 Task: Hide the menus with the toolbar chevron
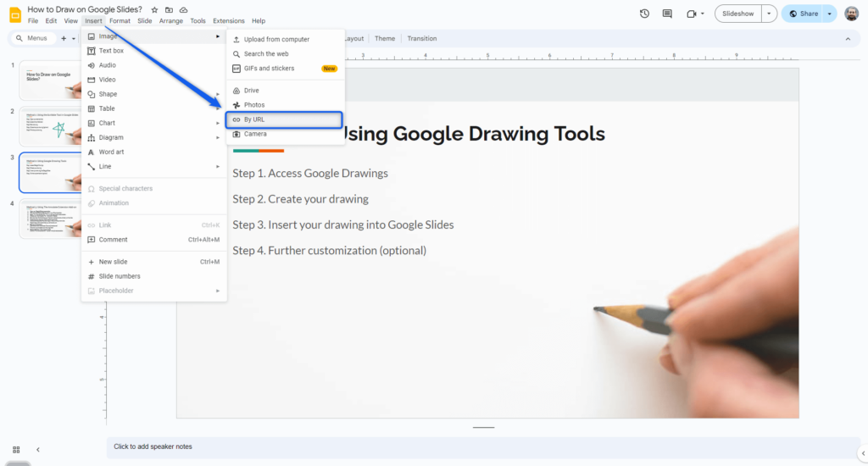(847, 38)
